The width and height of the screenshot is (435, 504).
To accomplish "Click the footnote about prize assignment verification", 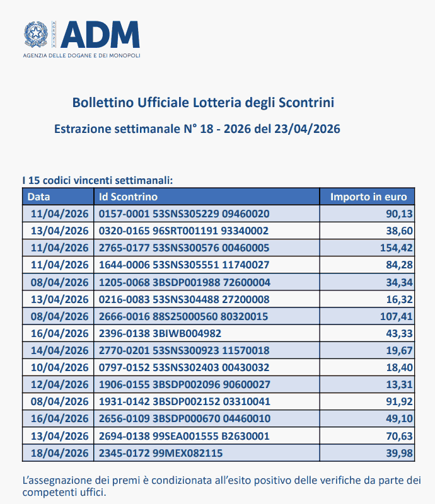I will [221, 486].
